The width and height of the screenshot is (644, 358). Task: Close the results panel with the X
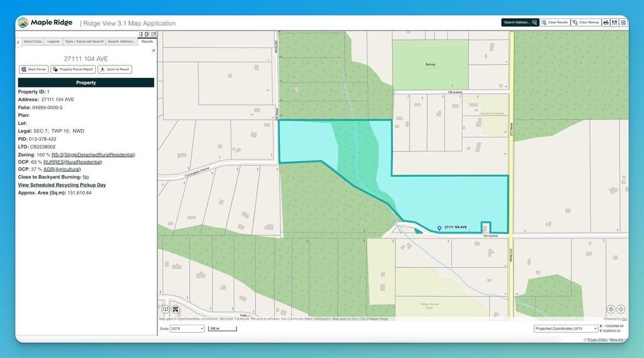pos(153,50)
